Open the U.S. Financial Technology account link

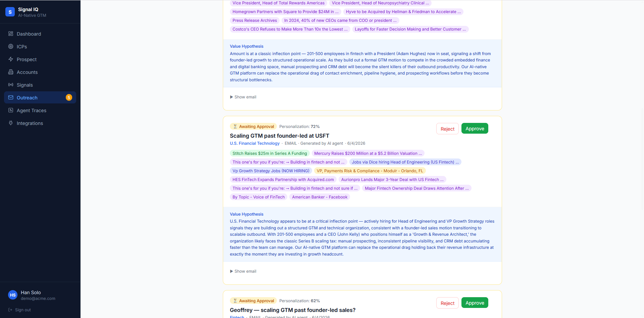(x=255, y=143)
